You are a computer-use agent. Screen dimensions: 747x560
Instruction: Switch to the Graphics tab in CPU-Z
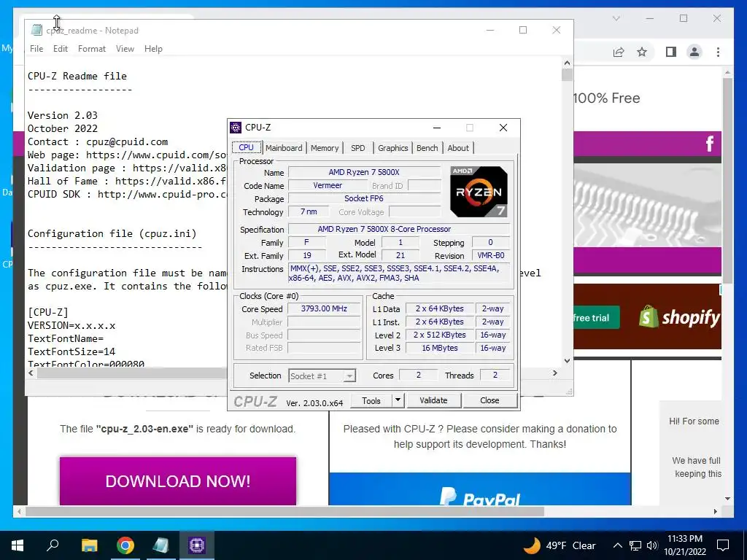point(392,147)
